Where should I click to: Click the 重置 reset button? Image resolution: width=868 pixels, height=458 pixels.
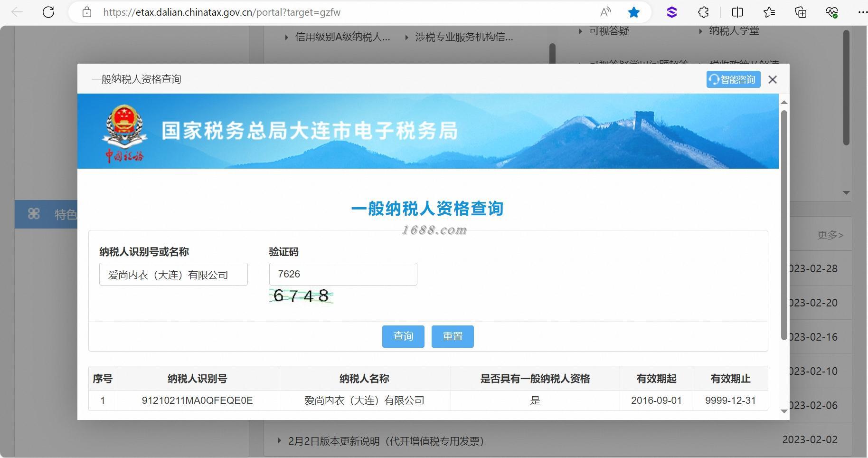coord(453,336)
